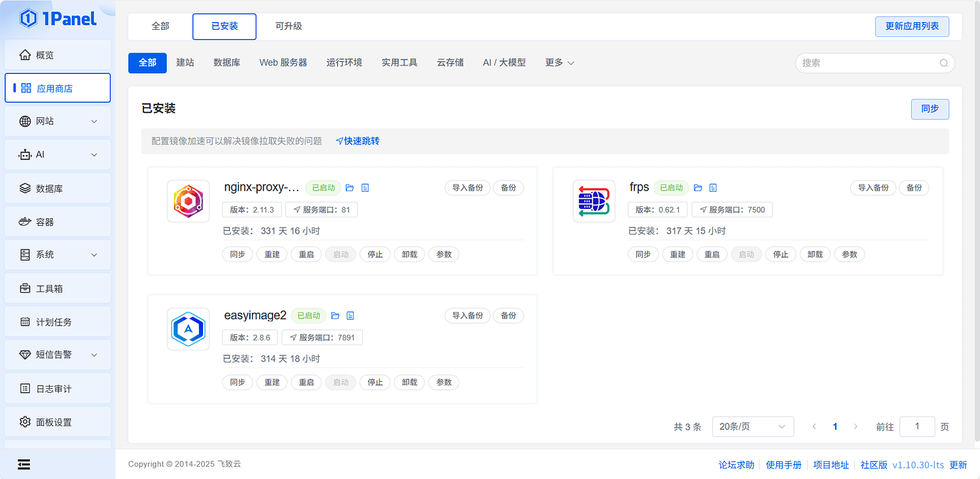The width and height of the screenshot is (980, 479).
Task: Click the 前往 page number input field
Action: [917, 426]
